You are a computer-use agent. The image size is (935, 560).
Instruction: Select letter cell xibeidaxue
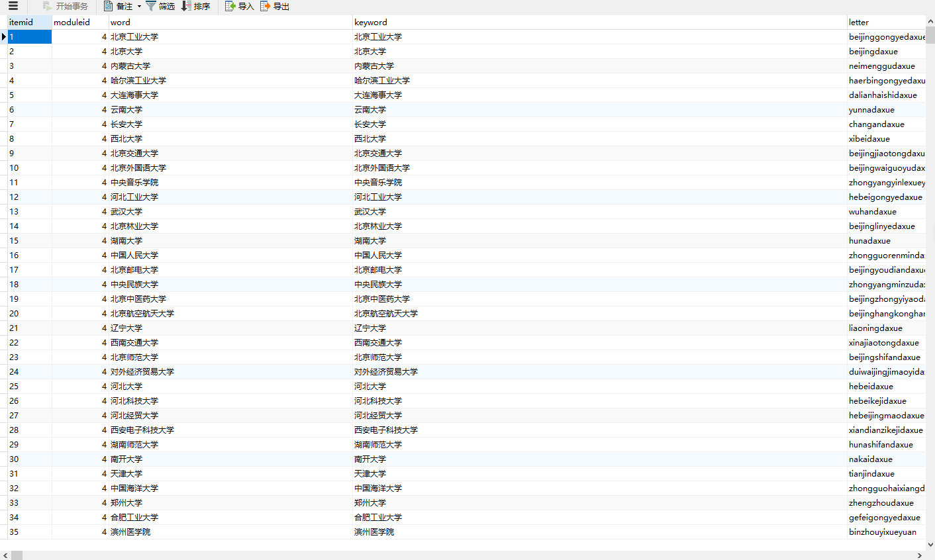coord(886,138)
